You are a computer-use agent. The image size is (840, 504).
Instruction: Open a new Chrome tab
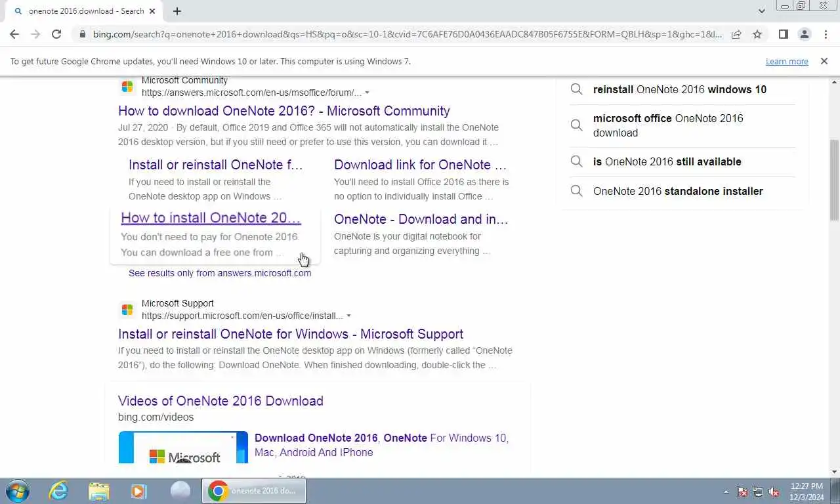(x=177, y=11)
